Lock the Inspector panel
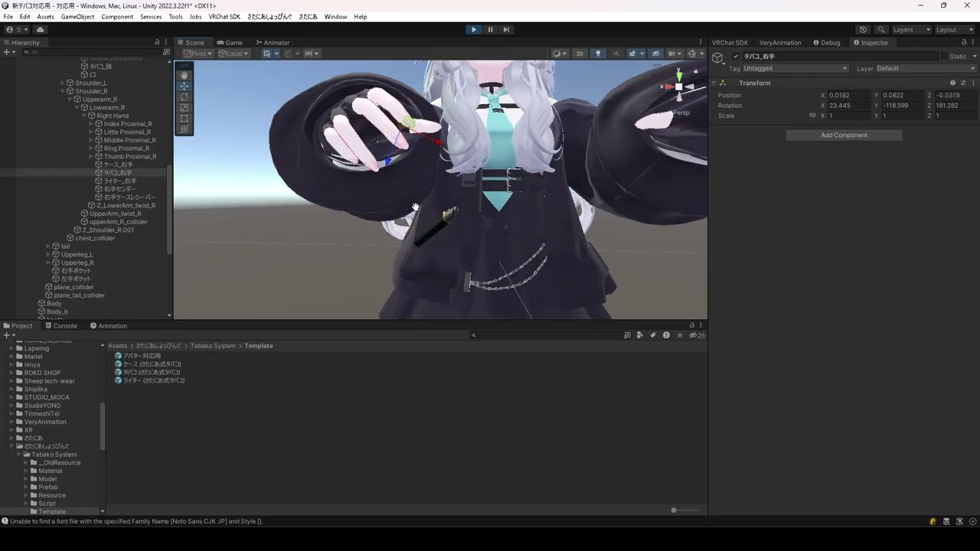 (x=964, y=43)
